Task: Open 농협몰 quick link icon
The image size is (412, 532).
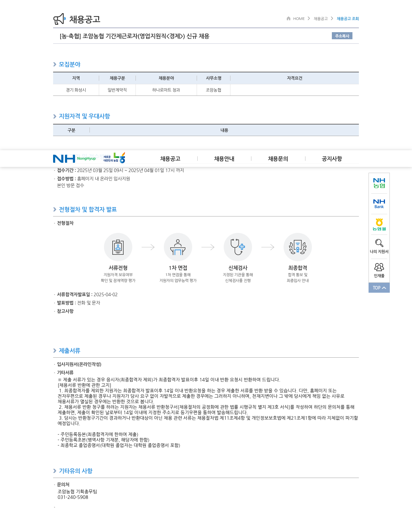Action: tap(379, 225)
